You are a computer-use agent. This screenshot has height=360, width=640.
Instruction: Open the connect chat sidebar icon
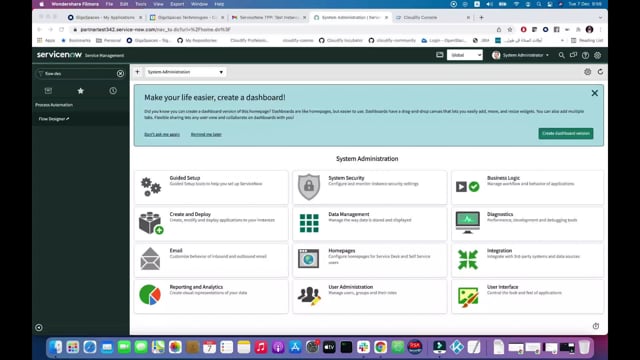573,55
